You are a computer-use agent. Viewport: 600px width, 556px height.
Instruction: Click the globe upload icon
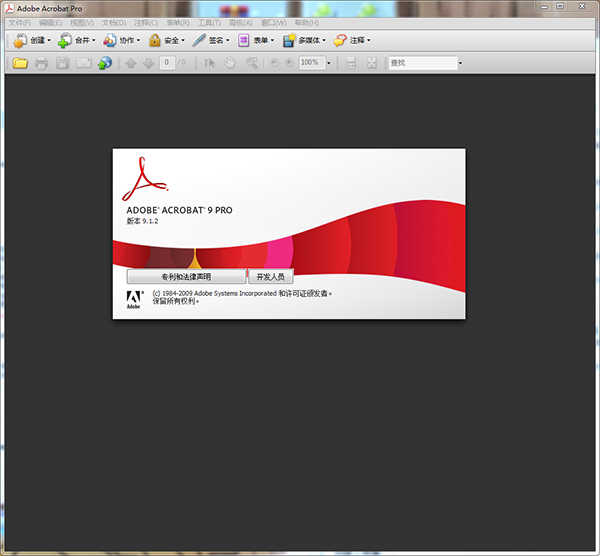click(x=105, y=63)
